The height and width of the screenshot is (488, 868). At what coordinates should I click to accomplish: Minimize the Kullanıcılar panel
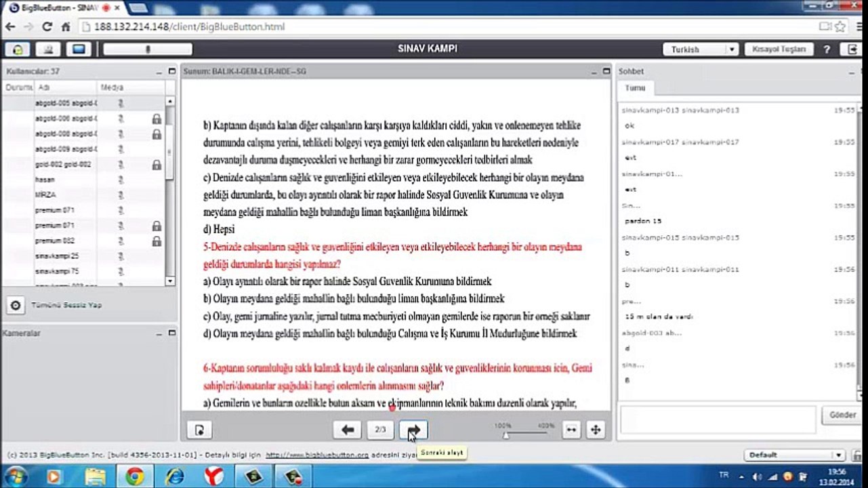coord(161,71)
